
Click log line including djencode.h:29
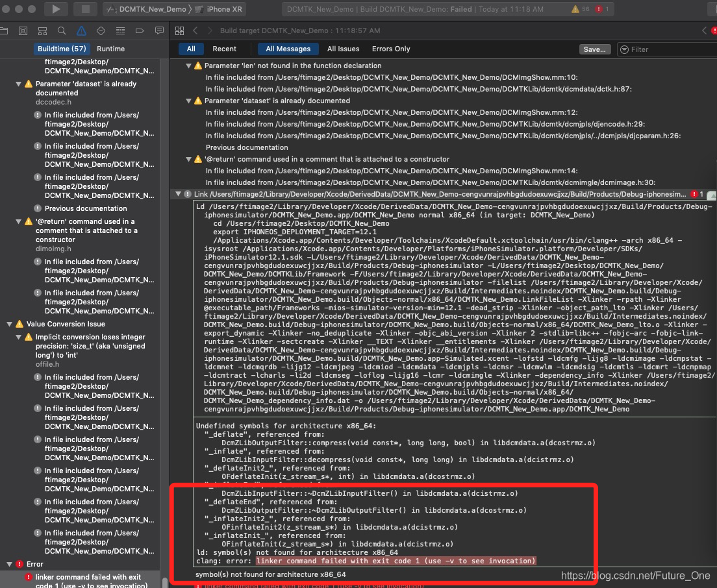click(425, 124)
